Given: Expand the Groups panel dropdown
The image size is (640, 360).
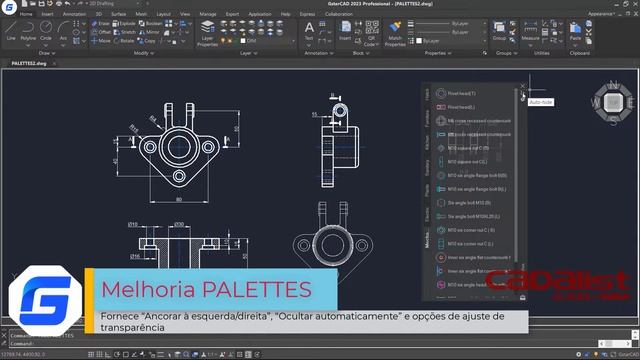Looking at the screenshot, I should [507, 53].
